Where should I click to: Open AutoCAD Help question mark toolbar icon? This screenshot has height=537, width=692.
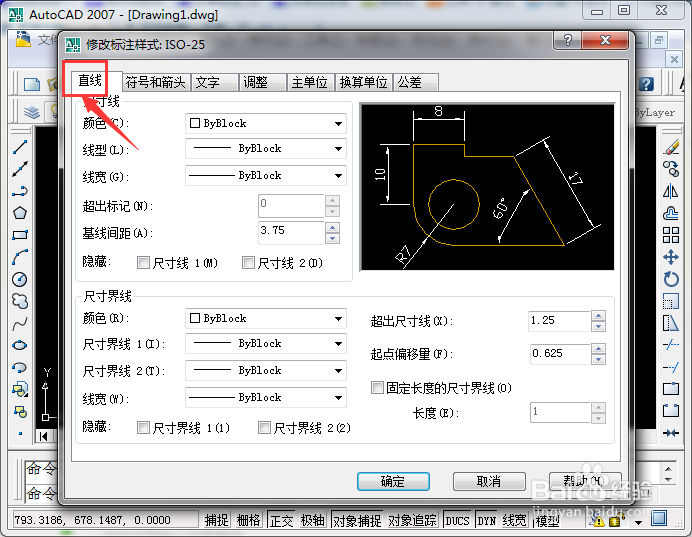tap(646, 83)
